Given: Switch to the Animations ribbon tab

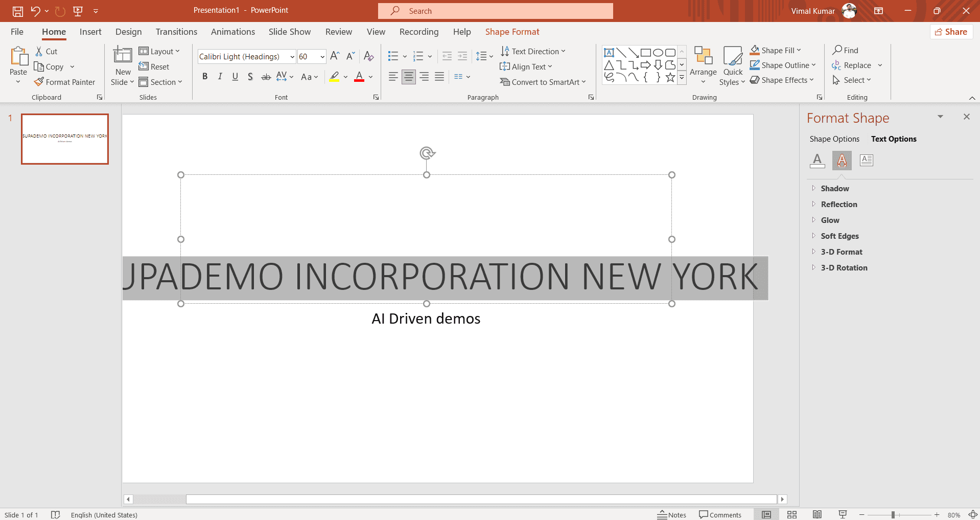Looking at the screenshot, I should pyautogui.click(x=233, y=31).
